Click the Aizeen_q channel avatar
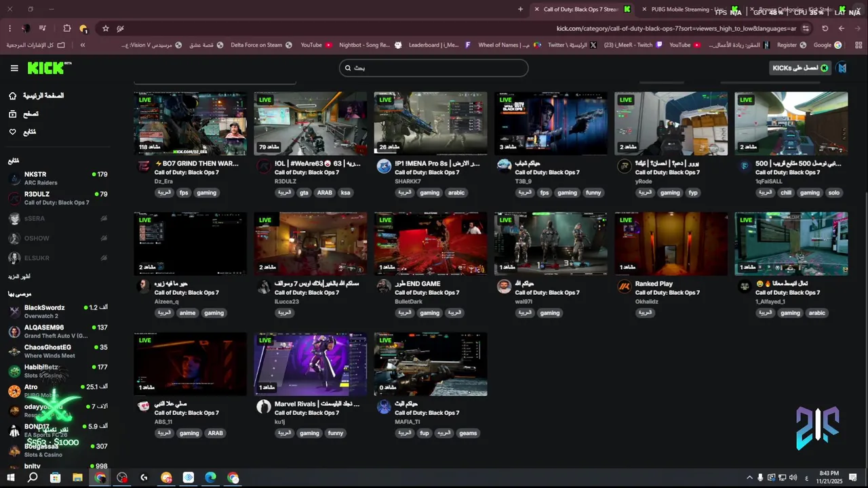The width and height of the screenshot is (868, 488). 143,286
